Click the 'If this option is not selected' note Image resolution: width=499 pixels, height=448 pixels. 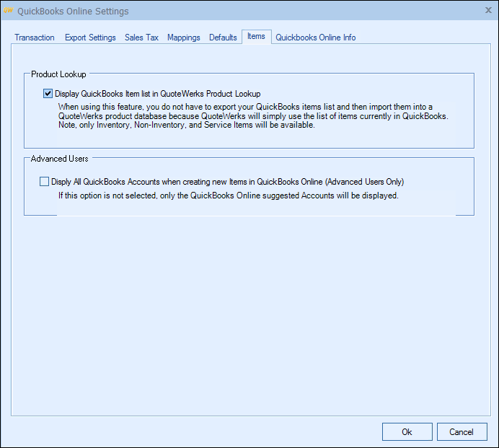tap(228, 196)
